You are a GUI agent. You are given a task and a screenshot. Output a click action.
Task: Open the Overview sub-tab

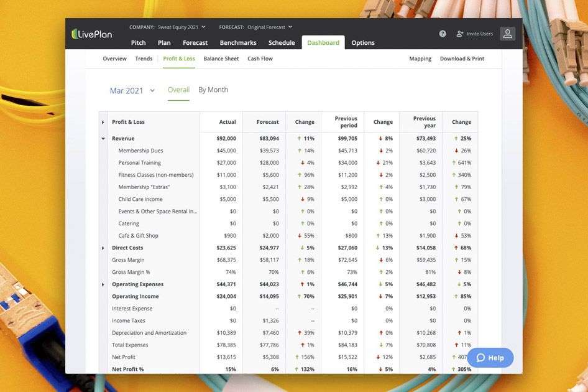coord(115,58)
